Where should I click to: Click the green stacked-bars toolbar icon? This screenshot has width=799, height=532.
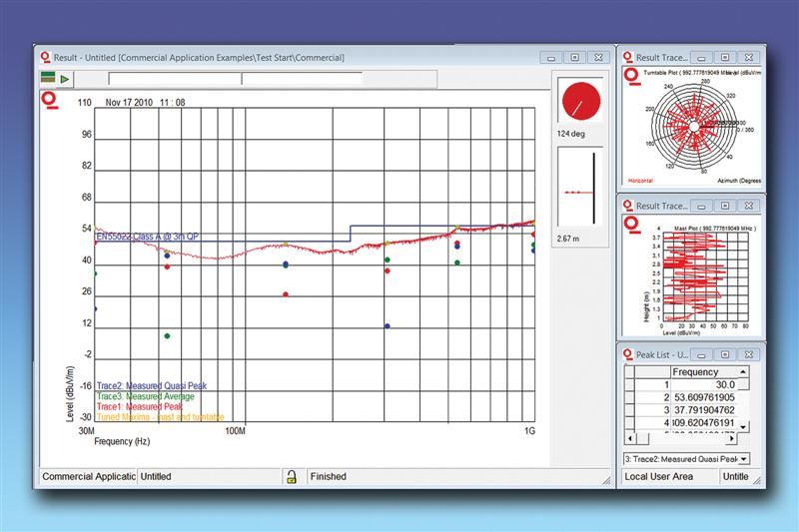[48, 78]
